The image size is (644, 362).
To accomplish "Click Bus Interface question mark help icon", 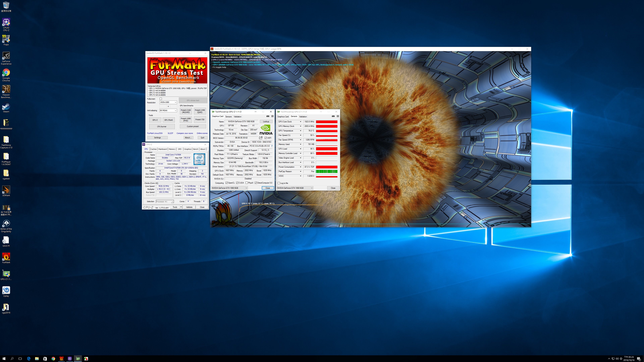I will (272, 146).
